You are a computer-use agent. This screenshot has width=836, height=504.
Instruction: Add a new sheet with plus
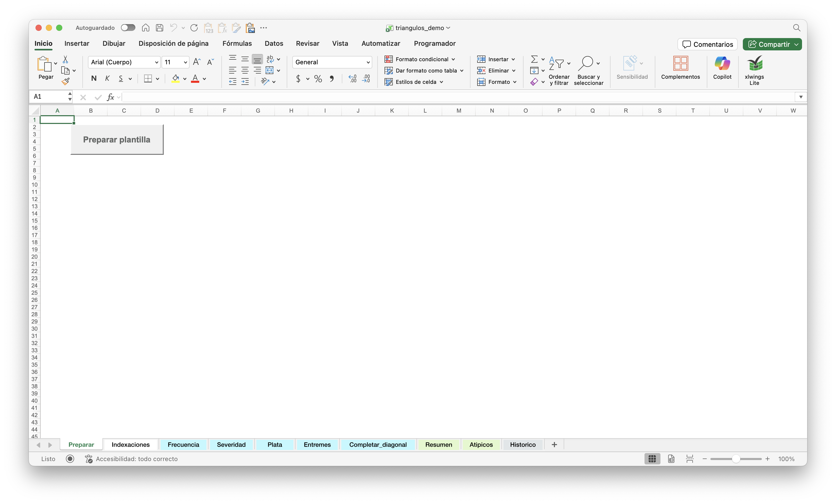[x=554, y=444]
